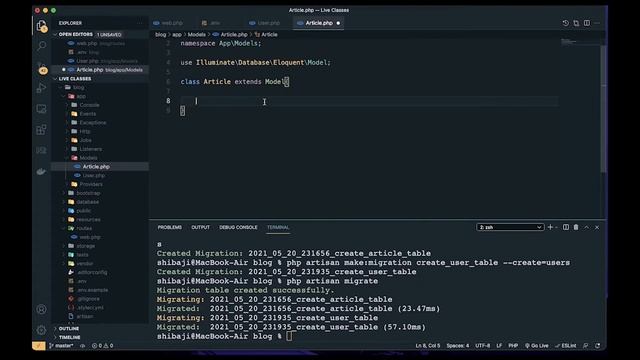Click the remote window indicator in status bar
Screen dimensions: 640x360
click(39, 346)
